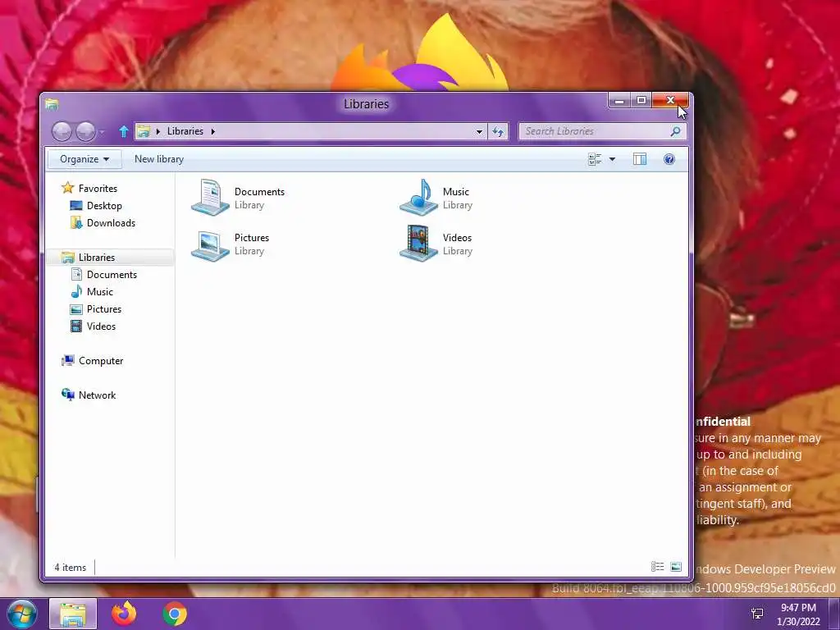Open the taskbar clock and date
The height and width of the screenshot is (630, 840).
(x=798, y=614)
